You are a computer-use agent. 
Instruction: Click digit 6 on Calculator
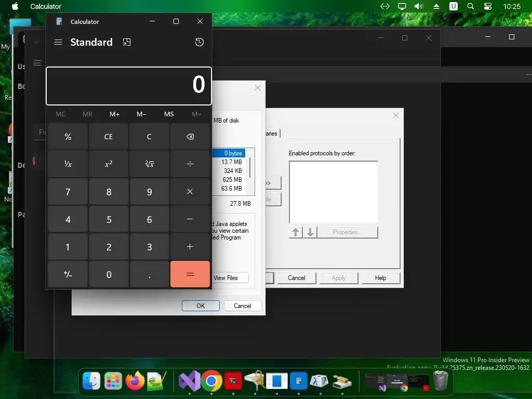pos(149,219)
